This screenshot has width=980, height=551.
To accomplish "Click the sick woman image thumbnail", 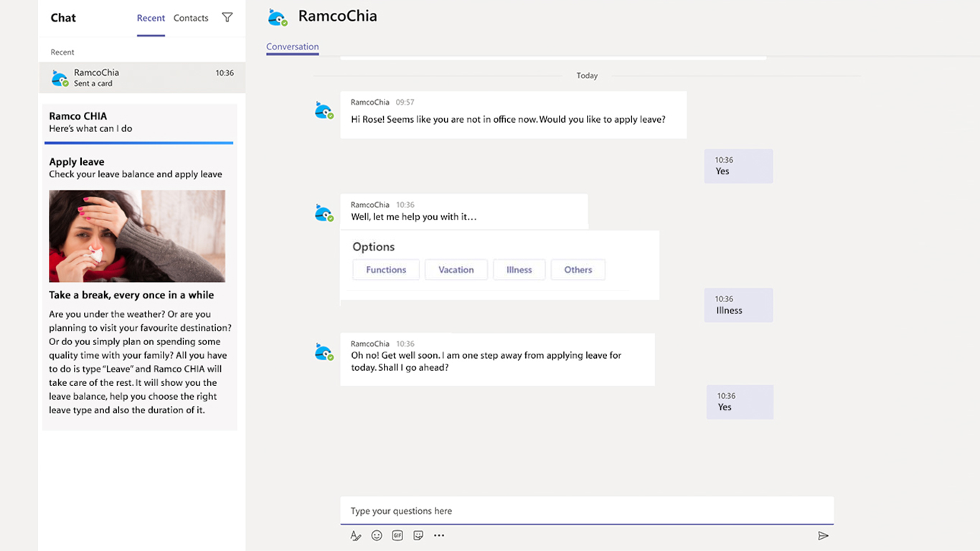I will (x=137, y=236).
